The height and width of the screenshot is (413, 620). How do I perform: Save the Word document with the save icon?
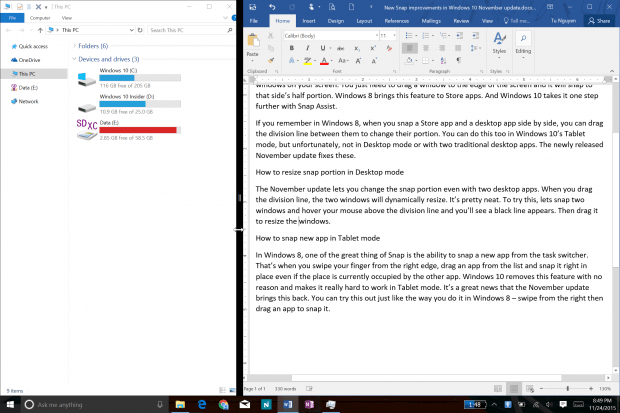coord(252,7)
